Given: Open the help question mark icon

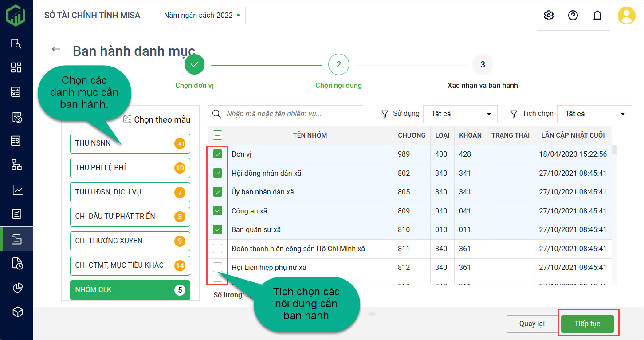Looking at the screenshot, I should [573, 16].
